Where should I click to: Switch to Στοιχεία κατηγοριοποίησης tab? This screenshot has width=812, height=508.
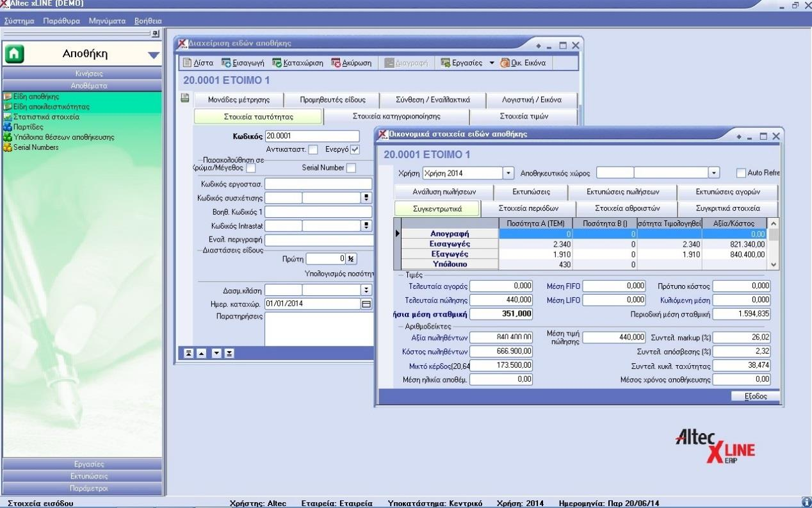(396, 117)
